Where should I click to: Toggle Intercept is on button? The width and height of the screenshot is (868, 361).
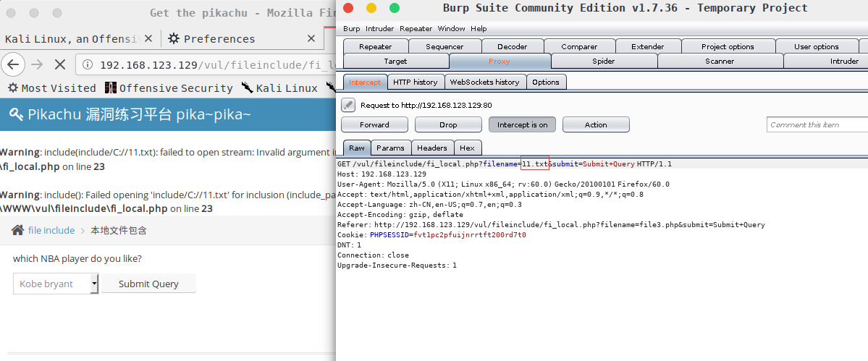(x=522, y=124)
